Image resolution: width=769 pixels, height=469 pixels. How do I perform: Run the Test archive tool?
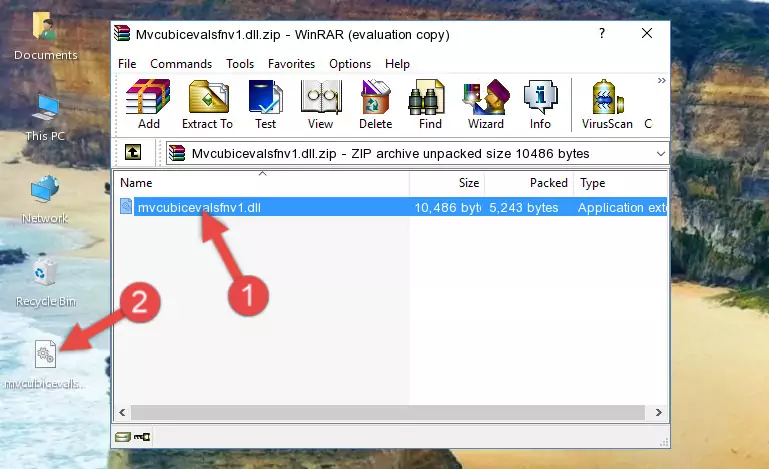(x=265, y=104)
